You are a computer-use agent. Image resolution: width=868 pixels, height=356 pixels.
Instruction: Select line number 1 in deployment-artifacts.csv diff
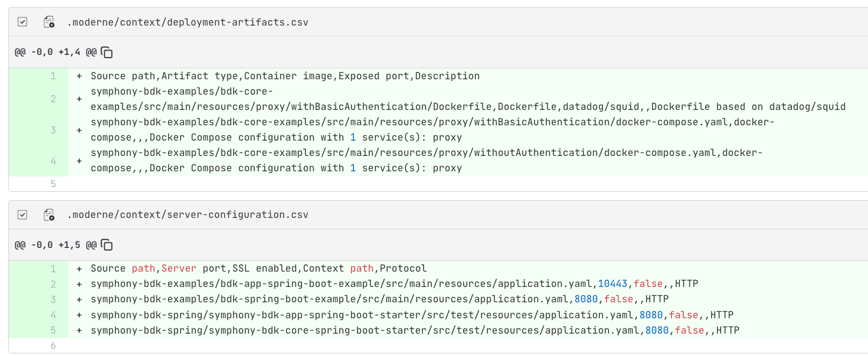(x=54, y=76)
